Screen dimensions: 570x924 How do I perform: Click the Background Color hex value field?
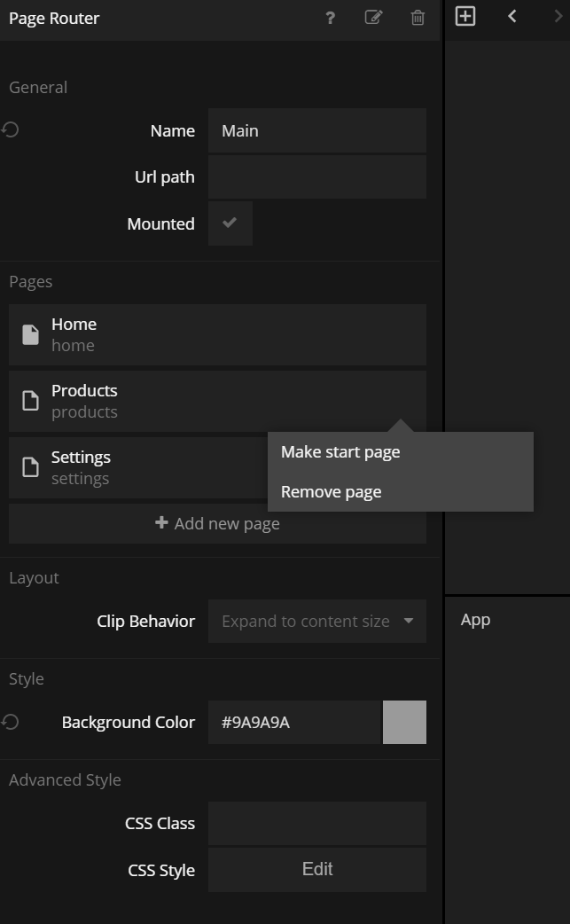pos(293,723)
